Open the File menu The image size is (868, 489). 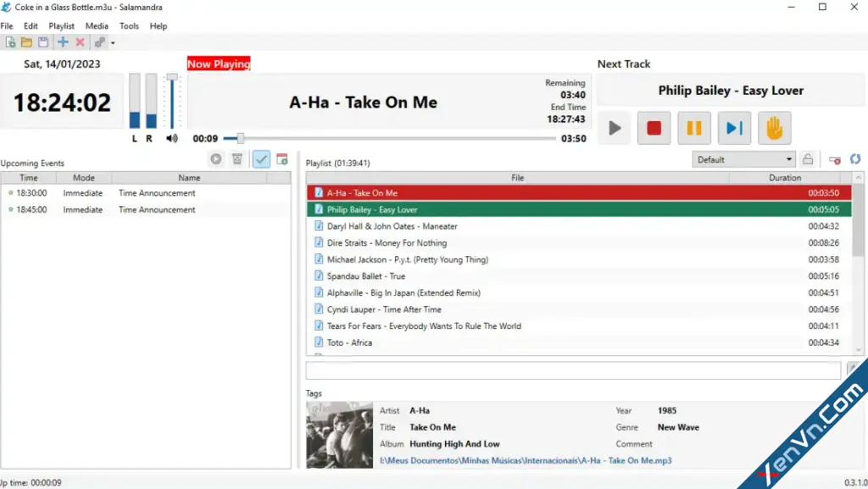coord(7,26)
